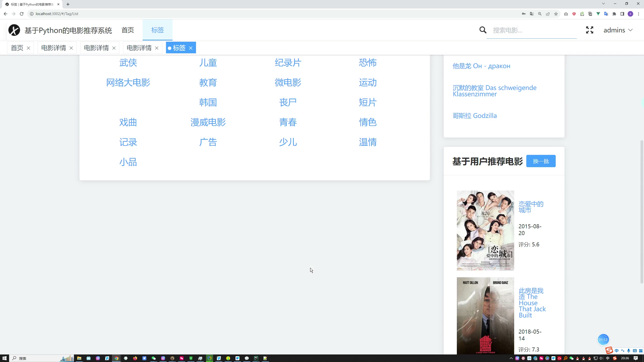Open PyCharm from the taskbar

256,358
